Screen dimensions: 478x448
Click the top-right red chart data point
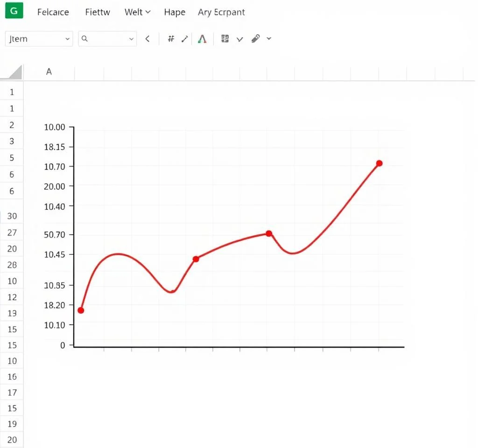click(x=379, y=163)
